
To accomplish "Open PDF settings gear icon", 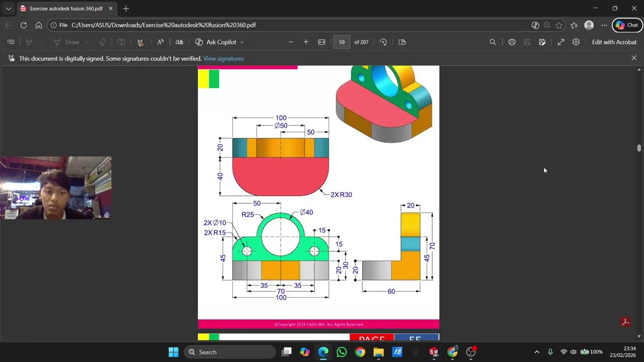I will tap(576, 42).
